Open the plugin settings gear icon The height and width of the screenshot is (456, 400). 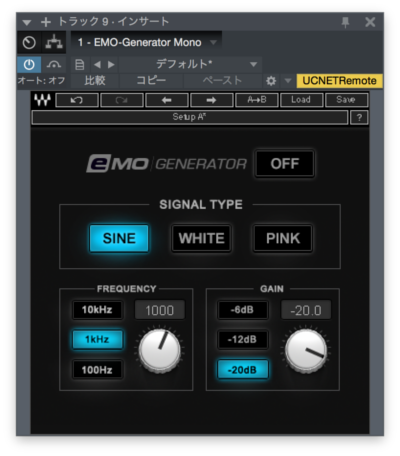271,81
